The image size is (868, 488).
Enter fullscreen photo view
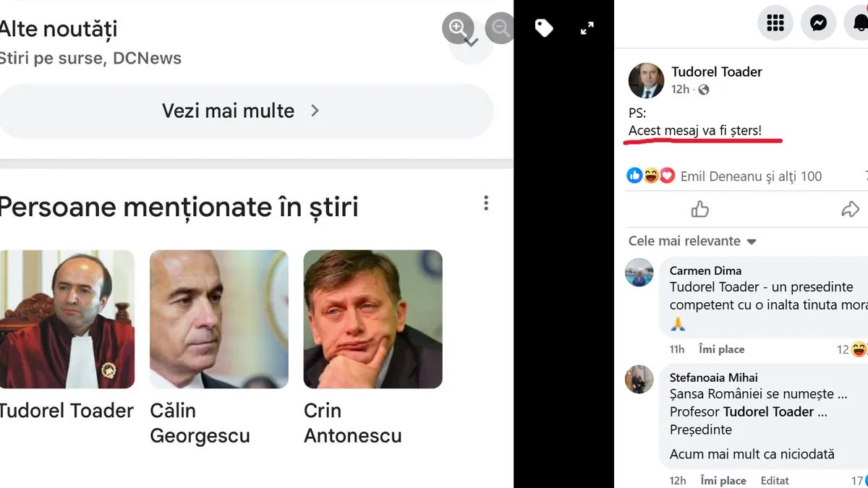tap(587, 28)
